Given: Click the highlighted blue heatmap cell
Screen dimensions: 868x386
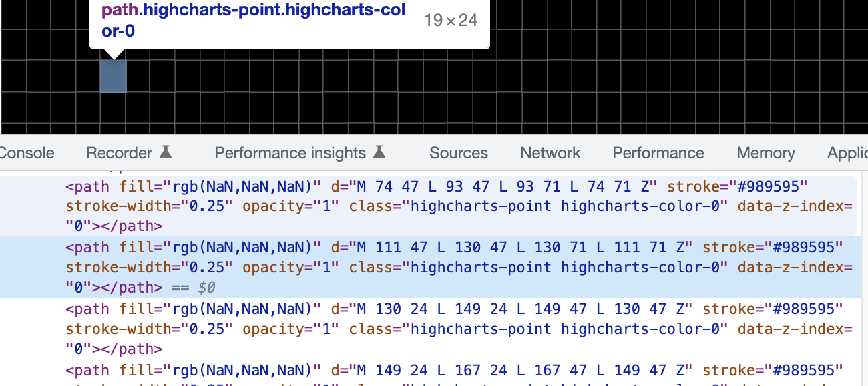Looking at the screenshot, I should point(112,75).
